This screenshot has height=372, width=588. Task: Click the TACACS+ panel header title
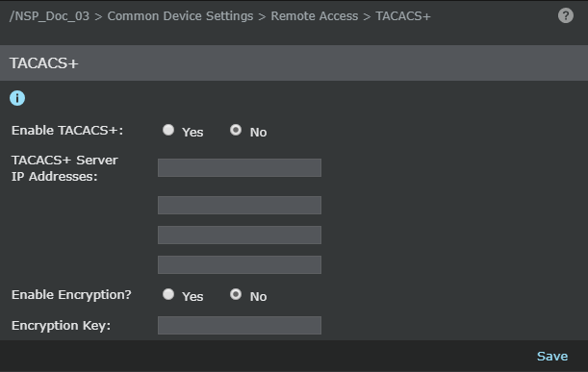tap(44, 63)
